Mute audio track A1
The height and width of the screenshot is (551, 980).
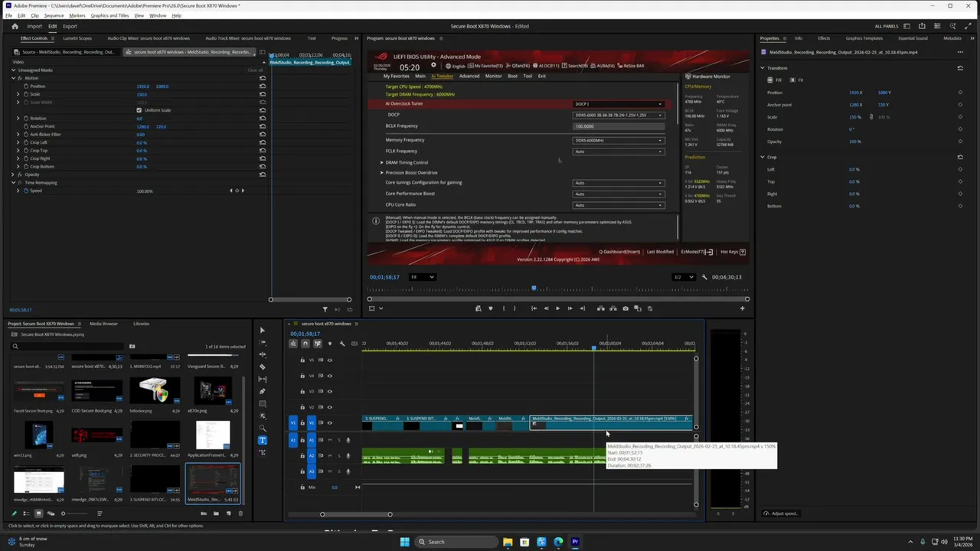330,440
